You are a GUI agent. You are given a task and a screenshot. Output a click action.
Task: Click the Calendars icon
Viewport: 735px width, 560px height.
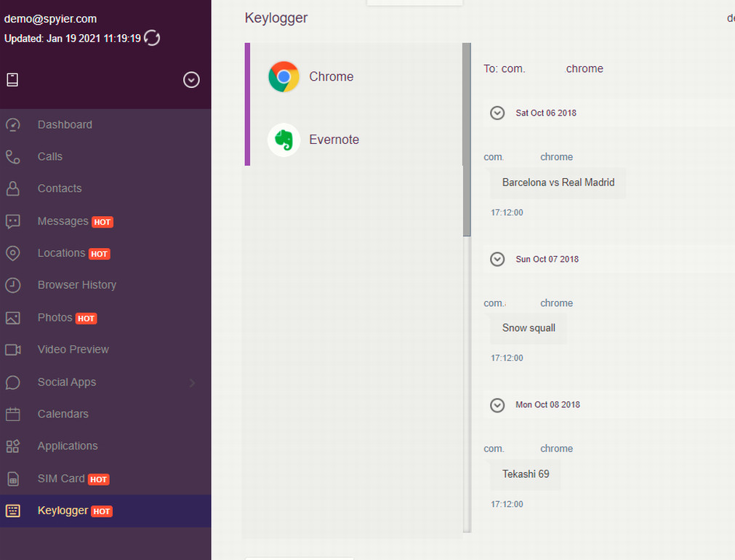pyautogui.click(x=12, y=414)
